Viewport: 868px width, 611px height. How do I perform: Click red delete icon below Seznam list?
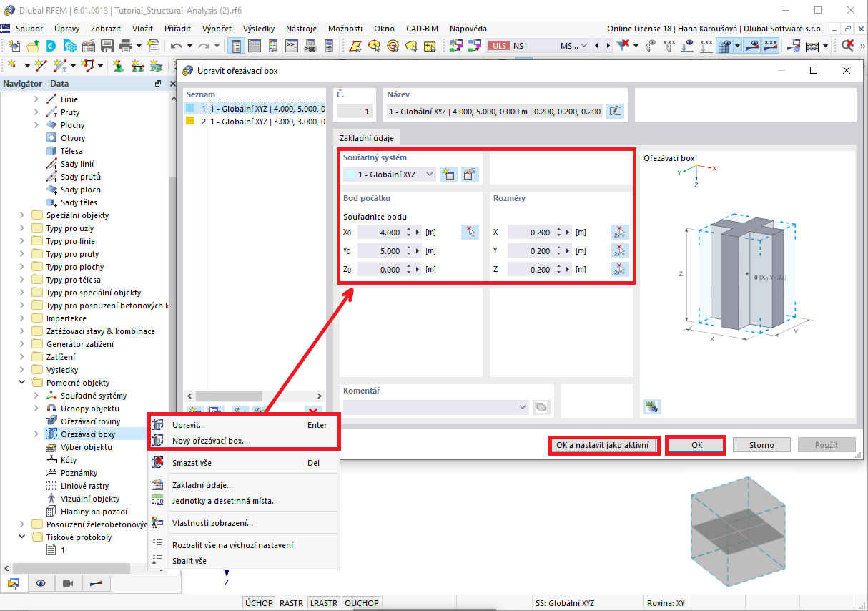(x=312, y=411)
